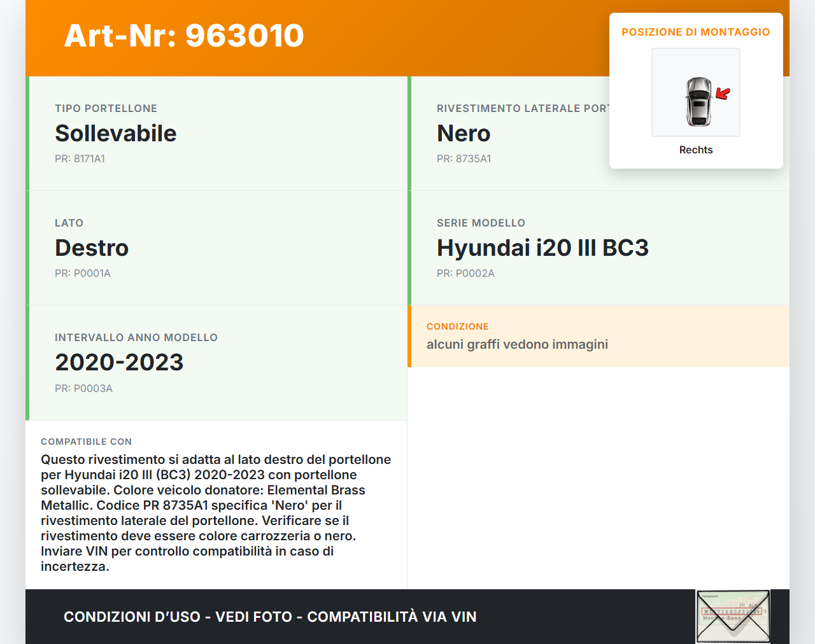Click the red arrow on car diagram

[723, 94]
